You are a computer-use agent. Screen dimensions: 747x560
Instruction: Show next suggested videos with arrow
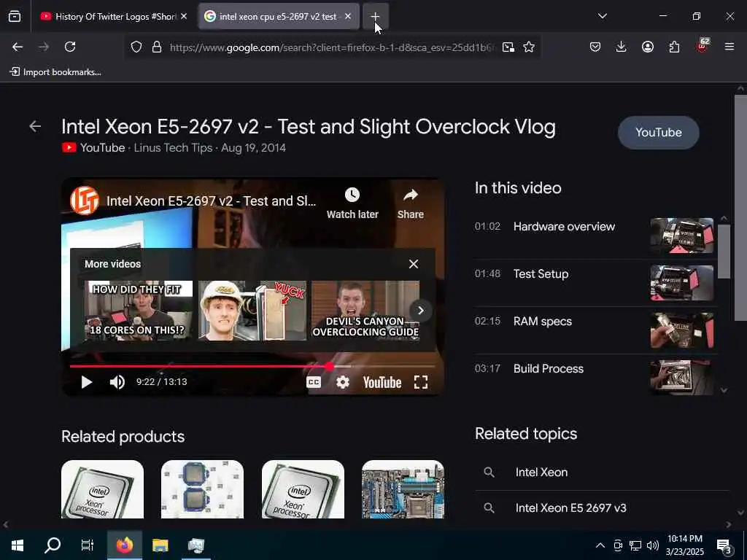pyautogui.click(x=421, y=311)
